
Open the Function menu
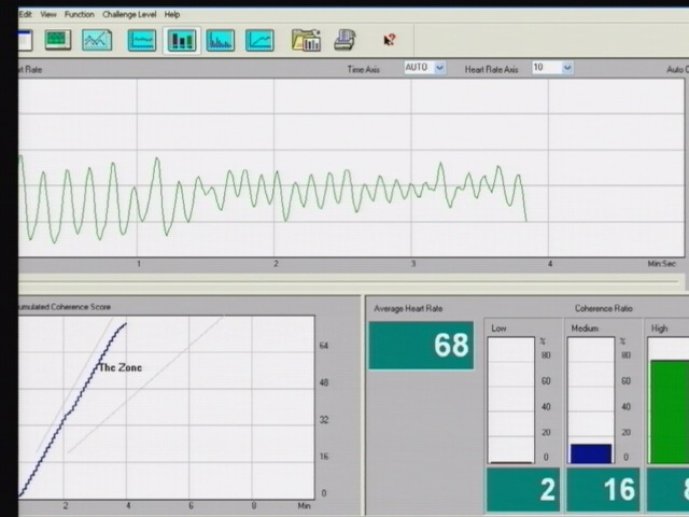79,14
